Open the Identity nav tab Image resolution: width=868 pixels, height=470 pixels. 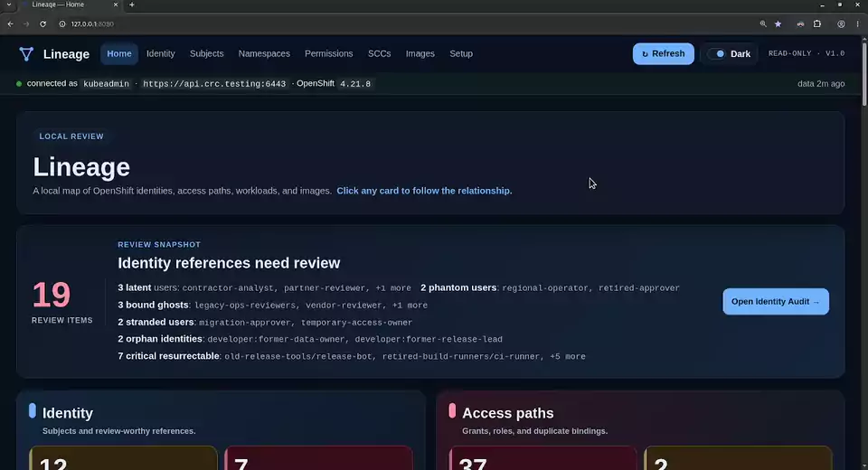(x=161, y=53)
